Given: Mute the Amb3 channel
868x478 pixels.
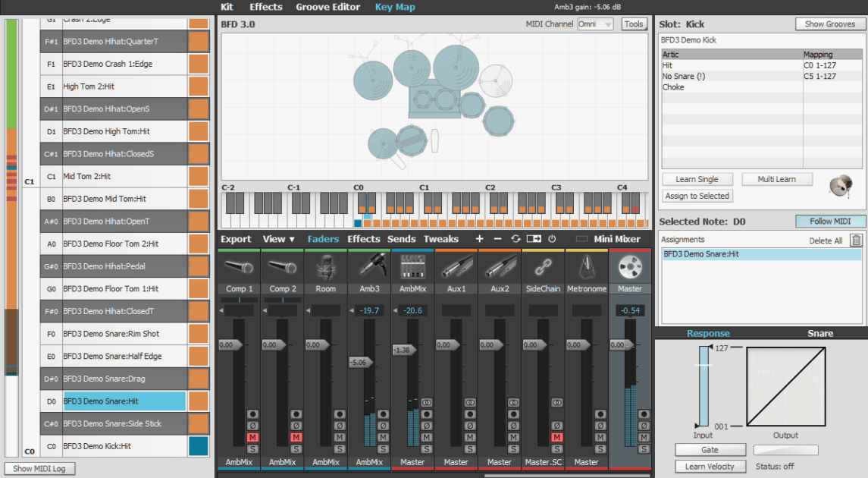Looking at the screenshot, I should [383, 438].
